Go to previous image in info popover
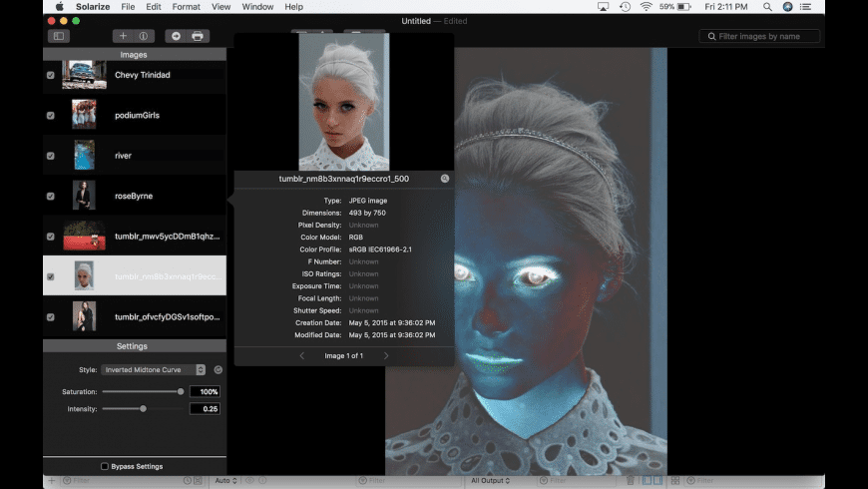 302,355
